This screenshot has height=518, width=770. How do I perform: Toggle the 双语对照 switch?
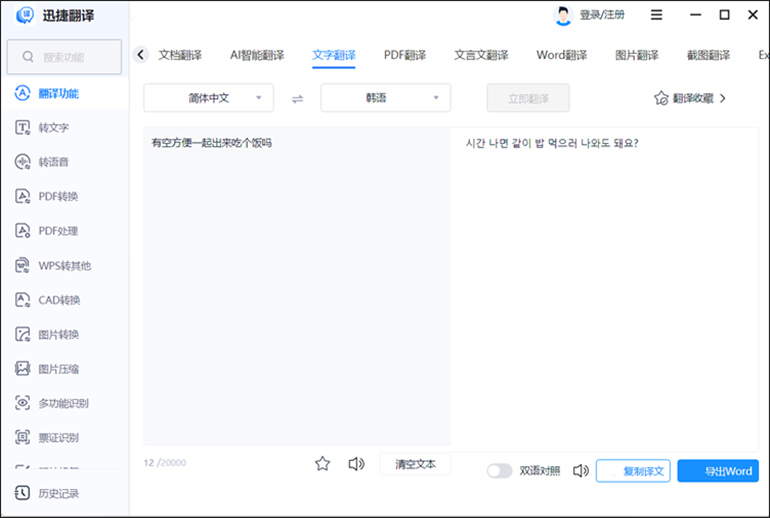[x=499, y=471]
